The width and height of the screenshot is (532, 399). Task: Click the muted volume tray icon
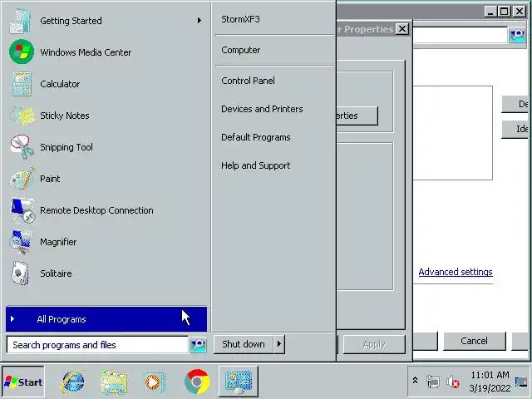coord(452,382)
